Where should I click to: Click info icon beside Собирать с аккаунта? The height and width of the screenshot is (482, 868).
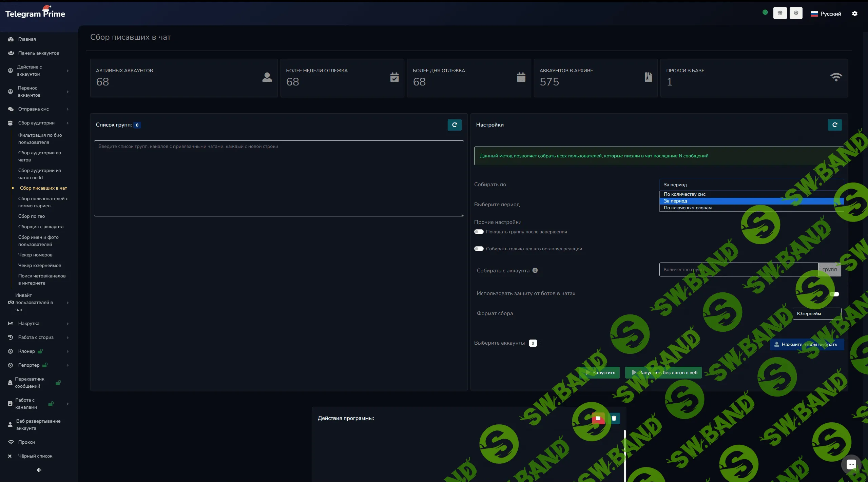click(x=535, y=270)
